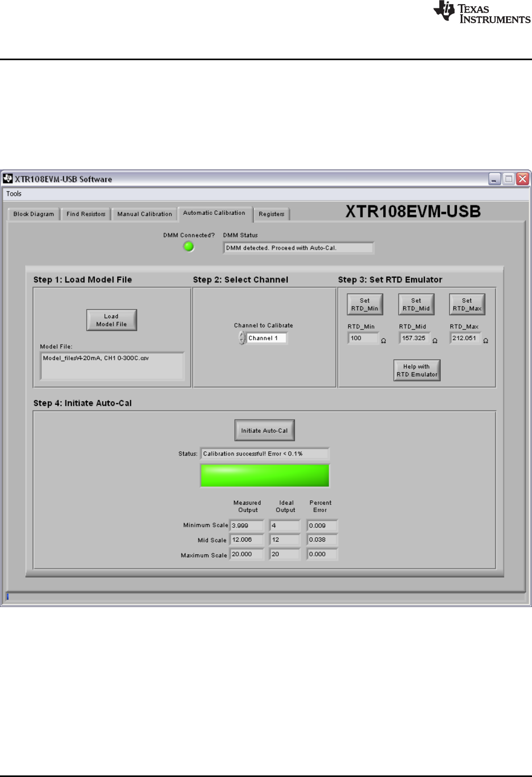Click the RTD_Max value field showing 212.051
Viewport: 532px width, 777px height.
coord(465,338)
